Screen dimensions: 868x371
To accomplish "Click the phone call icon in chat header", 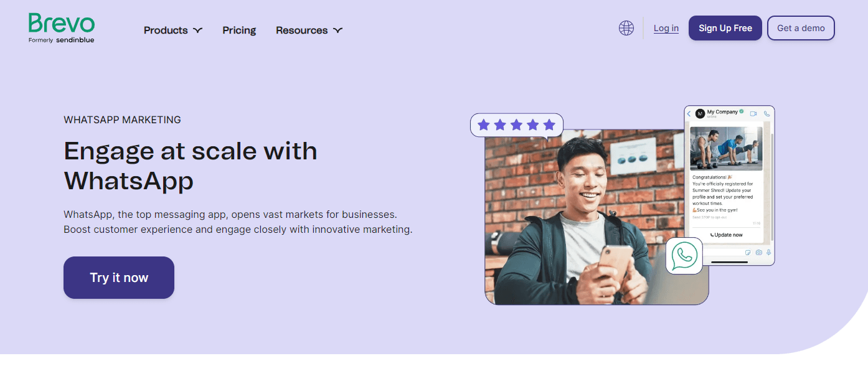I will (x=767, y=114).
